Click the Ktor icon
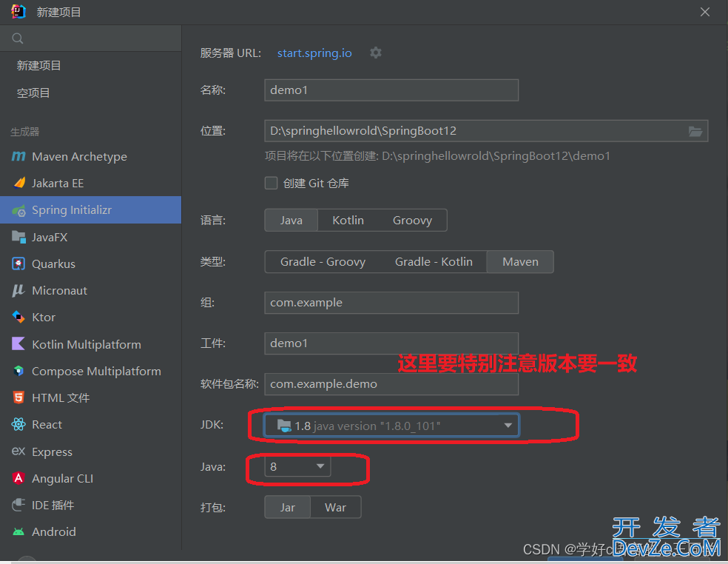 coord(18,318)
